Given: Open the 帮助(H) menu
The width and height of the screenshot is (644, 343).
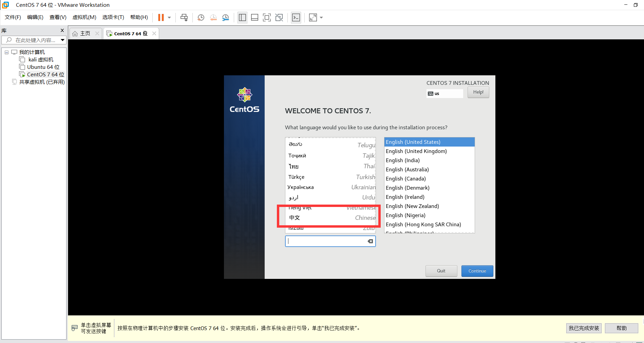Looking at the screenshot, I should [139, 17].
